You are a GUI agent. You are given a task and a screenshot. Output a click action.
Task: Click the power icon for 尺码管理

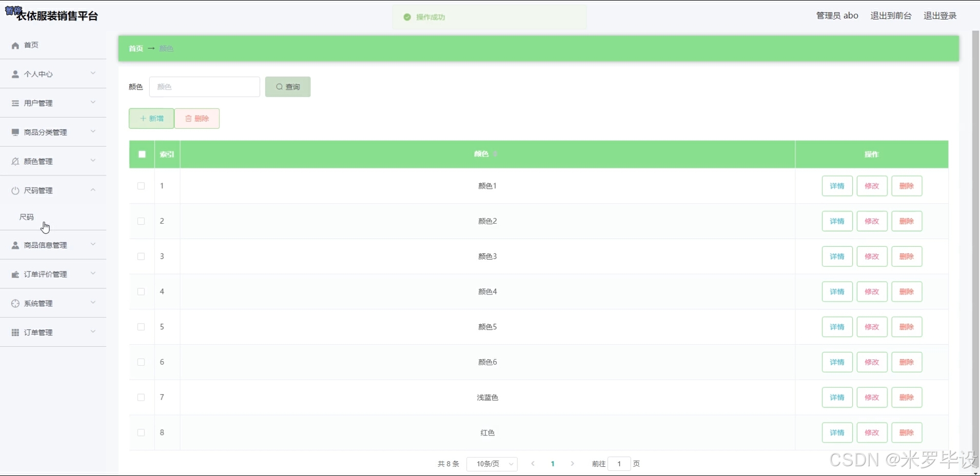point(15,190)
